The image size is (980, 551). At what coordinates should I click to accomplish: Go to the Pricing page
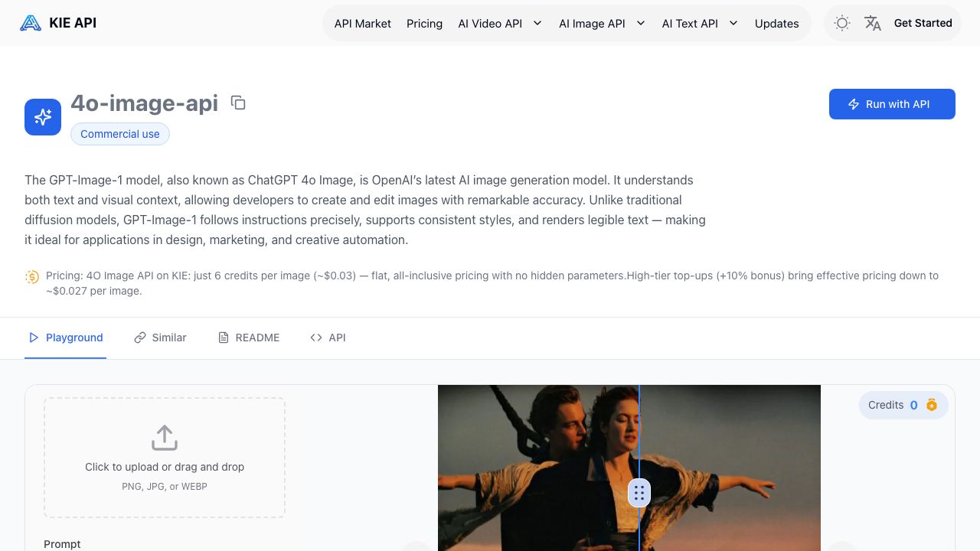pos(424,24)
